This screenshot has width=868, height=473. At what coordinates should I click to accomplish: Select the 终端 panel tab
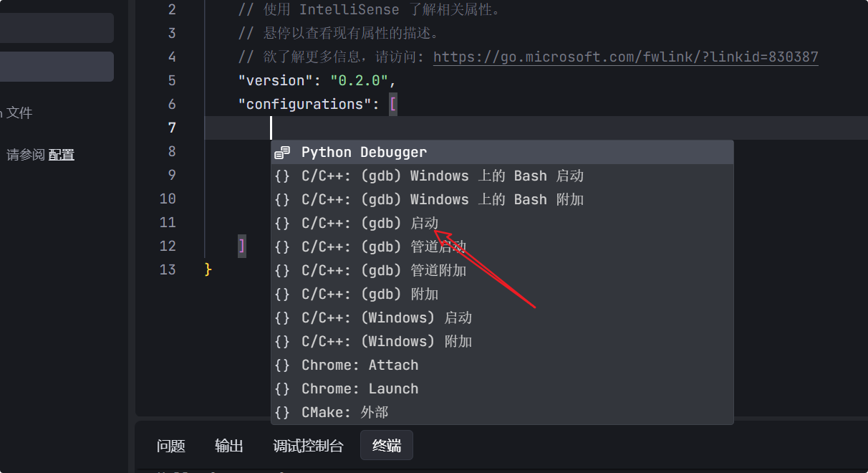click(387, 446)
